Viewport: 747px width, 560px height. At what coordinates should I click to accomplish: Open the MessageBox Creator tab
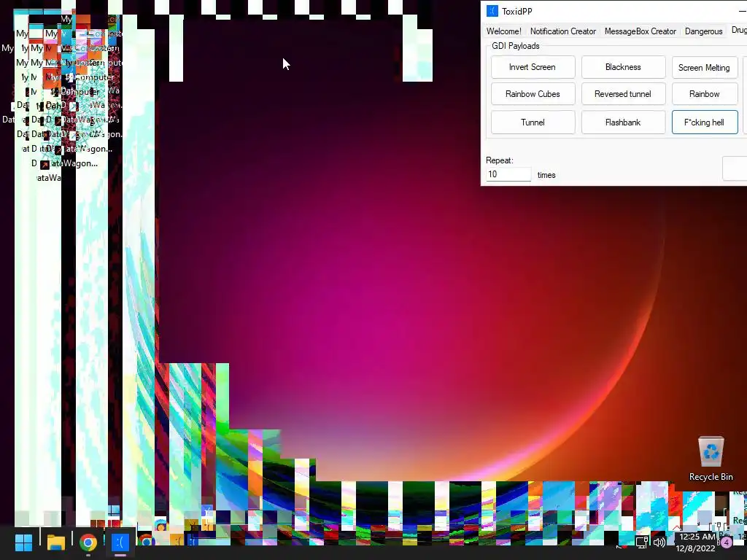(x=640, y=31)
